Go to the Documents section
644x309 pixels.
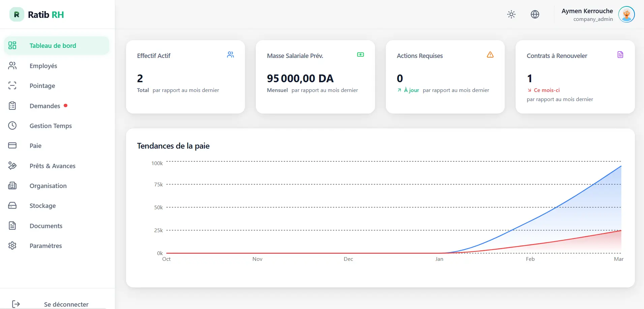coord(46,225)
